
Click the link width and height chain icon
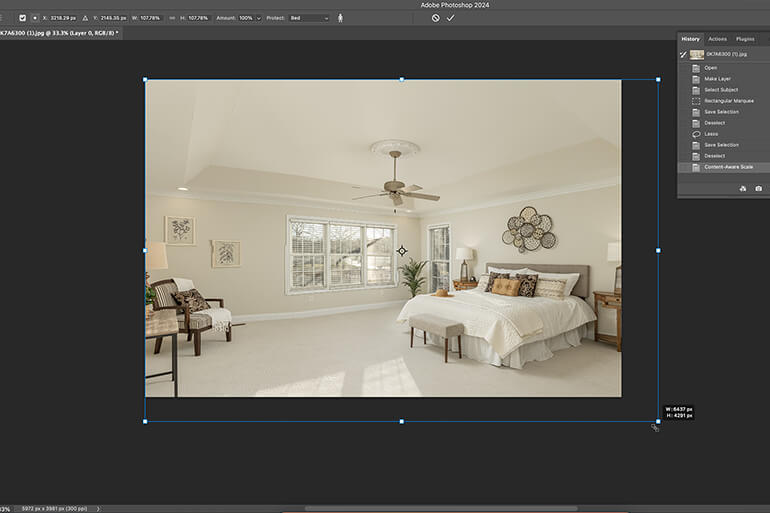172,18
